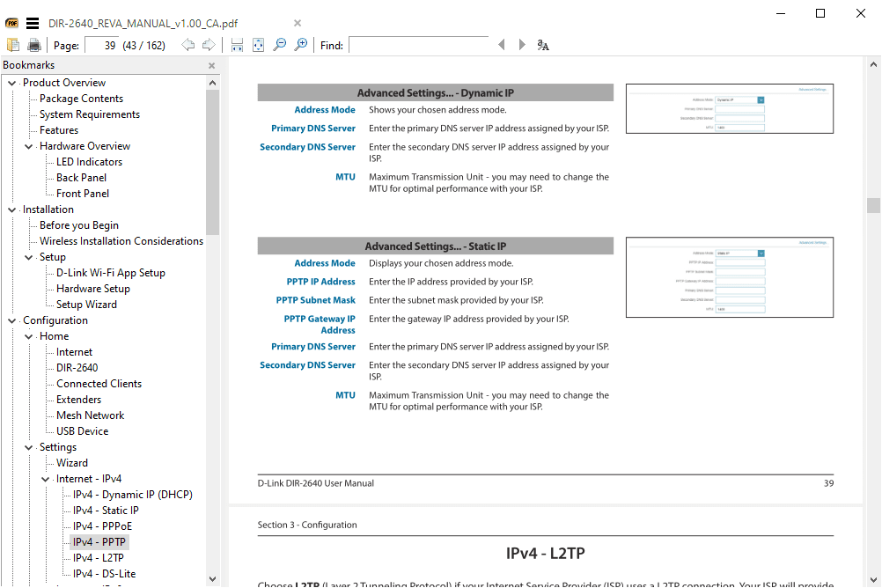Select IPv4 - Dynamic IP (DHCP) bookmark
Image resolution: width=882 pixels, height=588 pixels.
[x=132, y=494]
